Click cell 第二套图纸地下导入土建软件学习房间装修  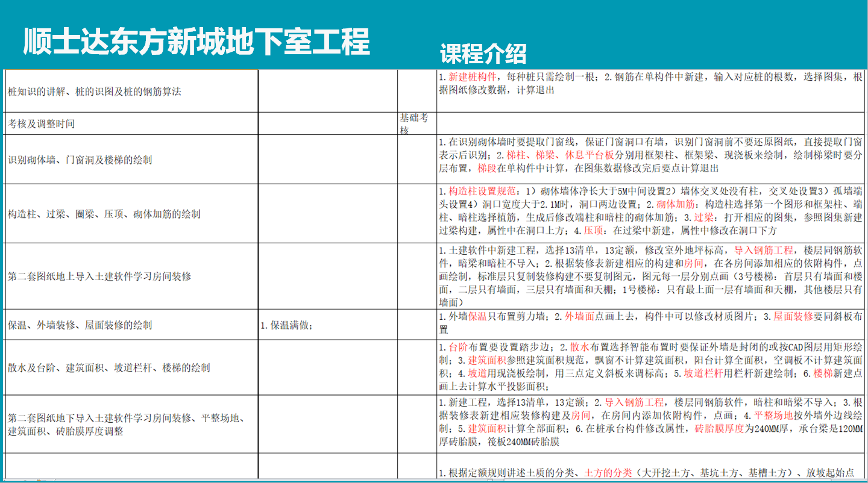(131, 424)
